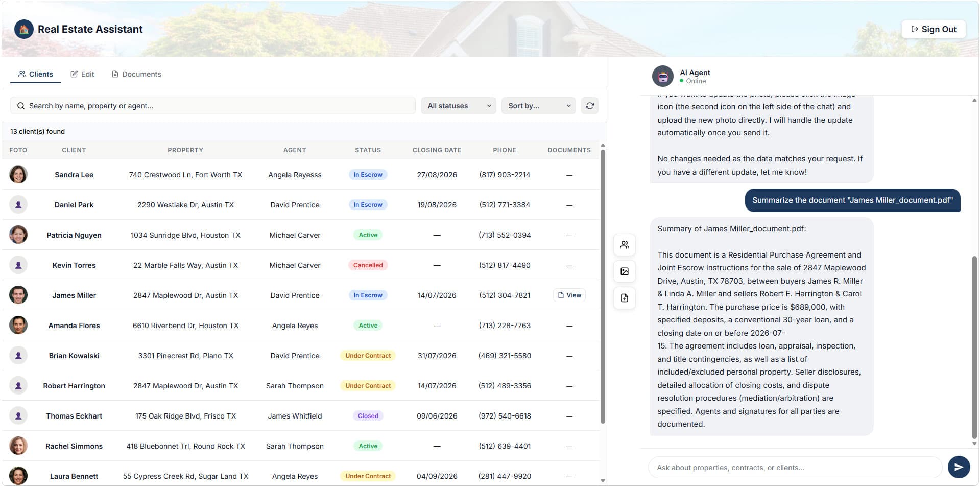The height and width of the screenshot is (487, 980).
Task: Click the CLIENT column header
Action: [74, 150]
